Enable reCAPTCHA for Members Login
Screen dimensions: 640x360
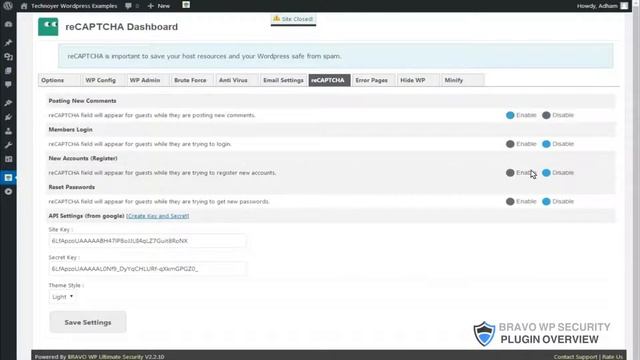click(x=510, y=144)
